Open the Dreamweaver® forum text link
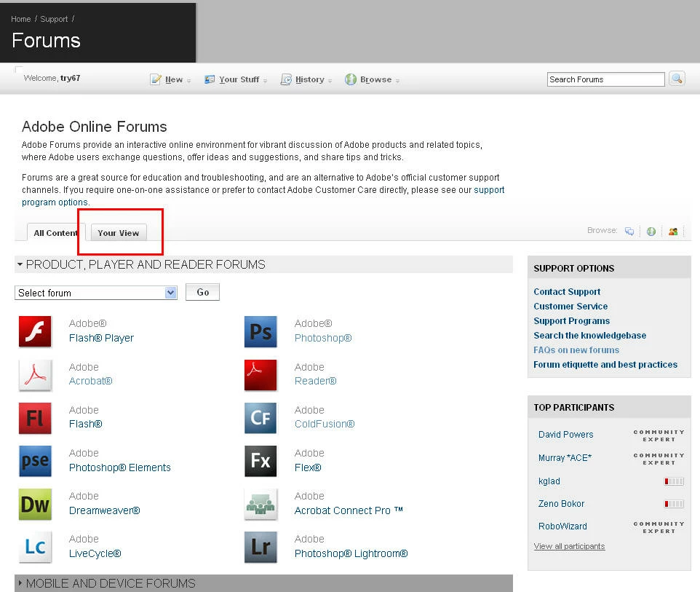 coord(105,510)
